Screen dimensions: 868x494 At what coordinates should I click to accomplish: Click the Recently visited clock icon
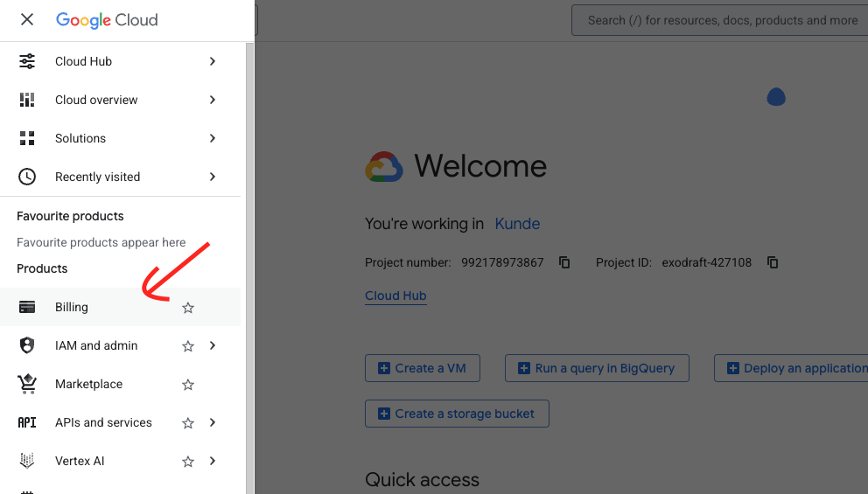[x=27, y=177]
